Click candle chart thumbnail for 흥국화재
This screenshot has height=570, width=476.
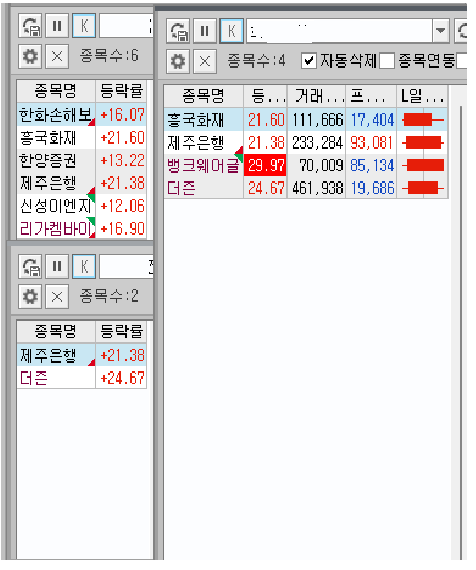pos(422,120)
